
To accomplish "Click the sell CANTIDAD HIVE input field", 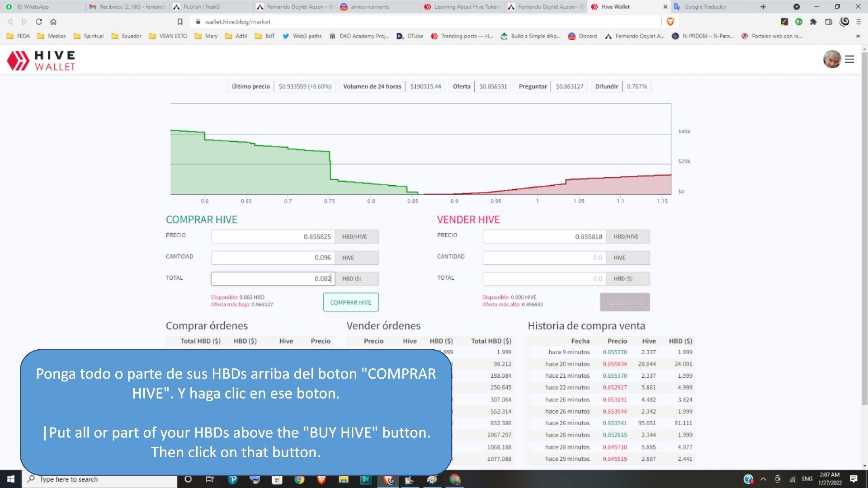I will tap(544, 258).
